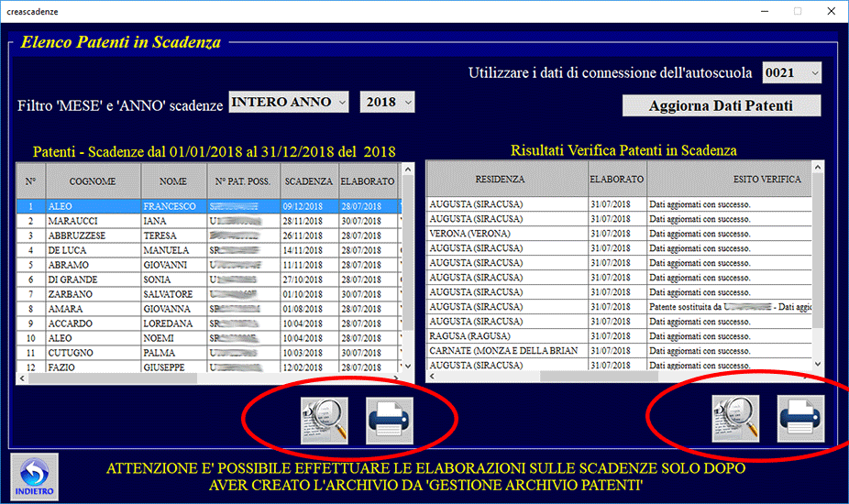Click down arrow of results table vertical scrollbar
849x504 pixels.
click(818, 364)
